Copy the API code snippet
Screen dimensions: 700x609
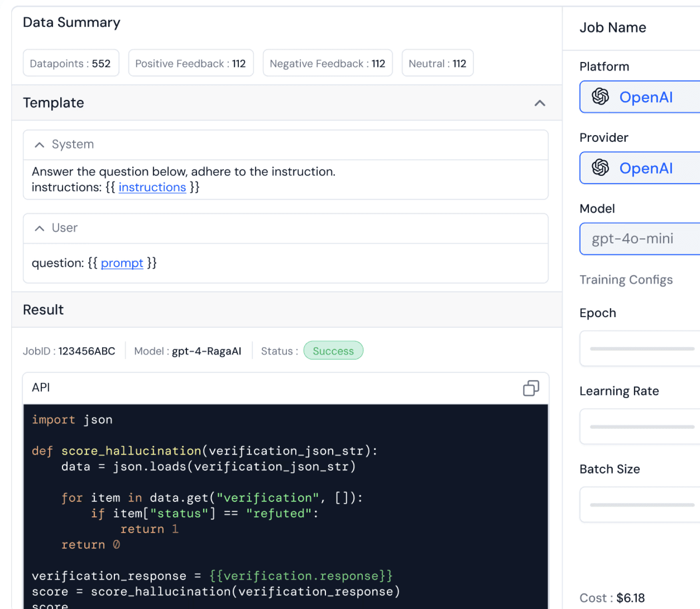point(531,388)
